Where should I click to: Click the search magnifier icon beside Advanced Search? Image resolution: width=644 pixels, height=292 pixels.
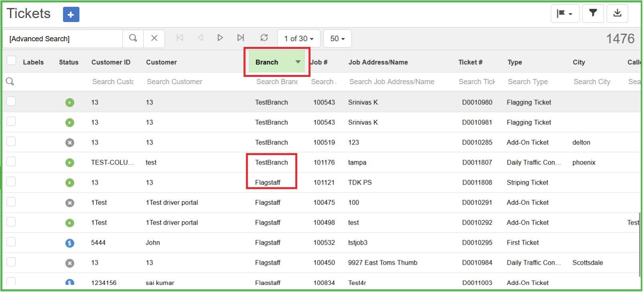133,38
